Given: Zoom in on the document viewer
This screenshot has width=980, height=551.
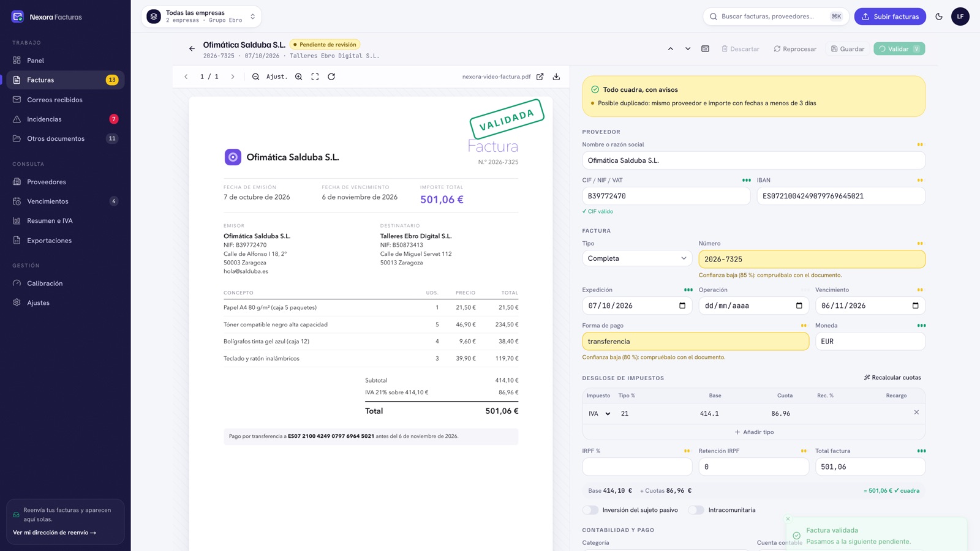Looking at the screenshot, I should [299, 77].
